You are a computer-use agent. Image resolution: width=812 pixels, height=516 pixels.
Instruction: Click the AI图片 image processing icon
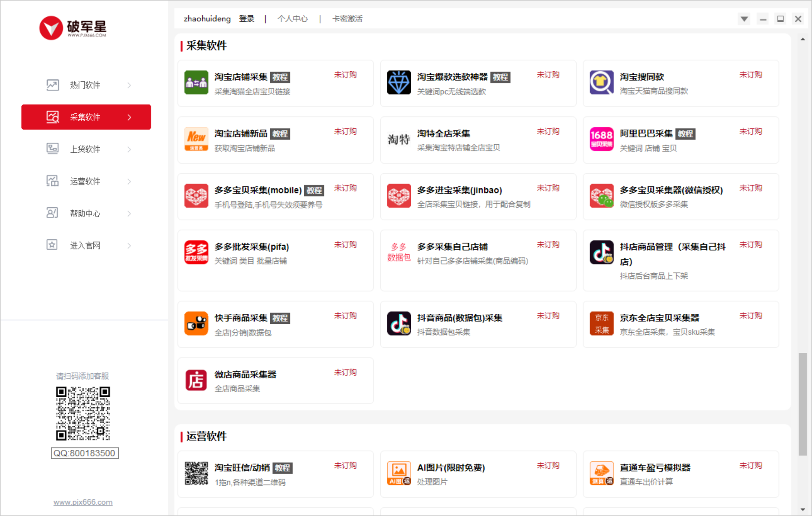pyautogui.click(x=399, y=473)
